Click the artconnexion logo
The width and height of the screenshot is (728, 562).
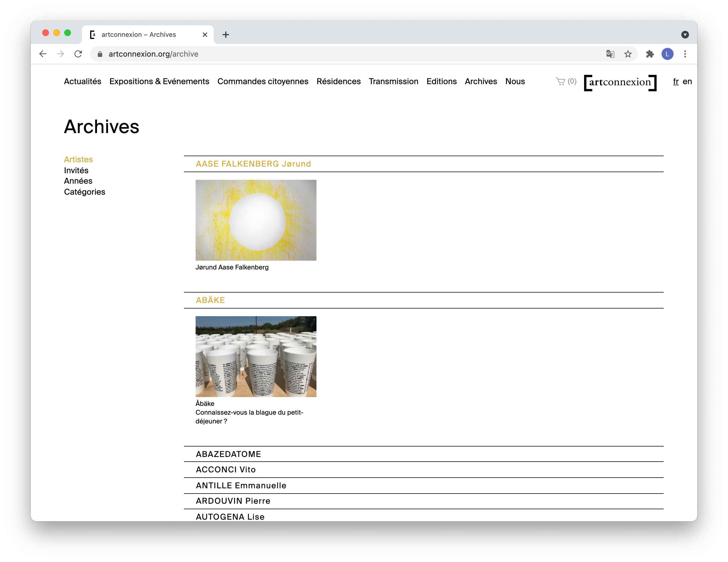(620, 82)
